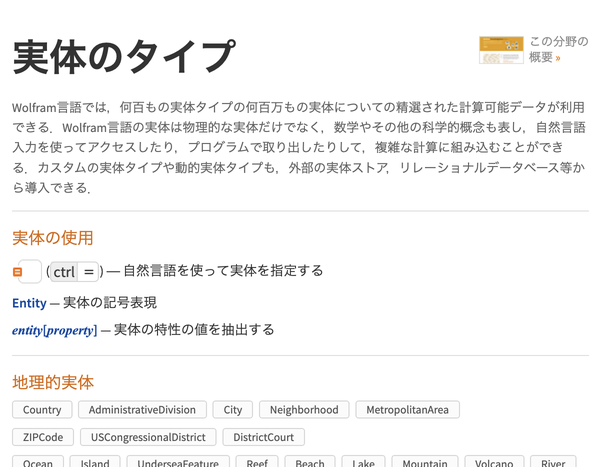Select the AdministrativeDivision entity type

pyautogui.click(x=142, y=410)
